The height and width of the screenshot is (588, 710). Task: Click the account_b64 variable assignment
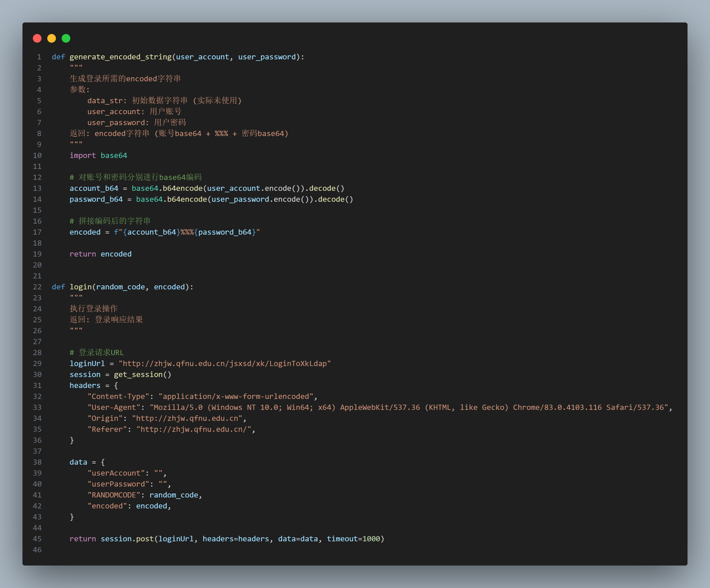click(94, 188)
